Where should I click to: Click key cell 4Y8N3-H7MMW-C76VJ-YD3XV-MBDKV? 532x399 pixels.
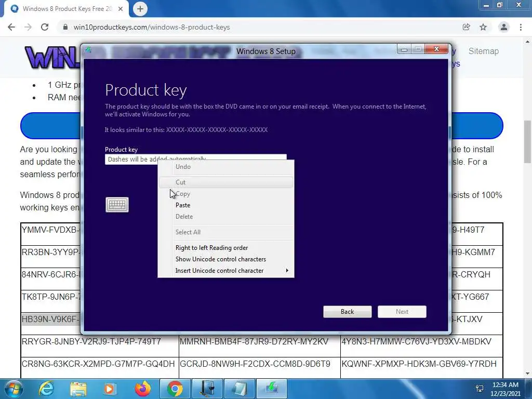tap(422, 345)
